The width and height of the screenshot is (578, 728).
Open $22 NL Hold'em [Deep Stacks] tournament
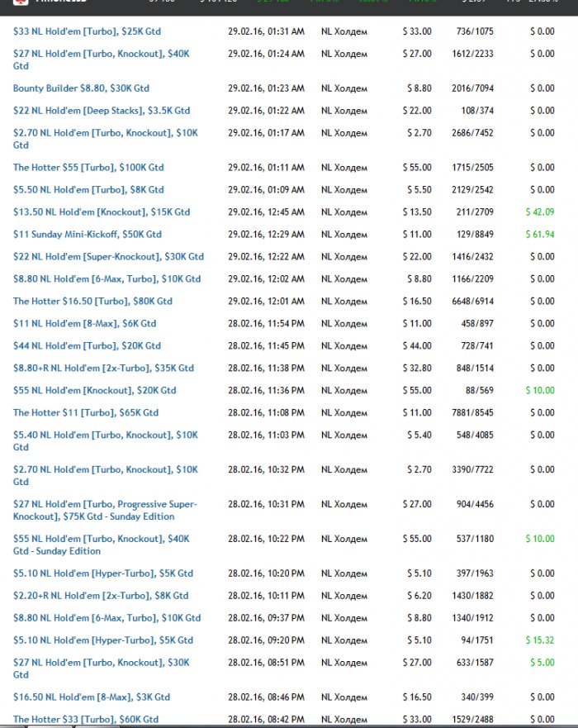tap(101, 111)
